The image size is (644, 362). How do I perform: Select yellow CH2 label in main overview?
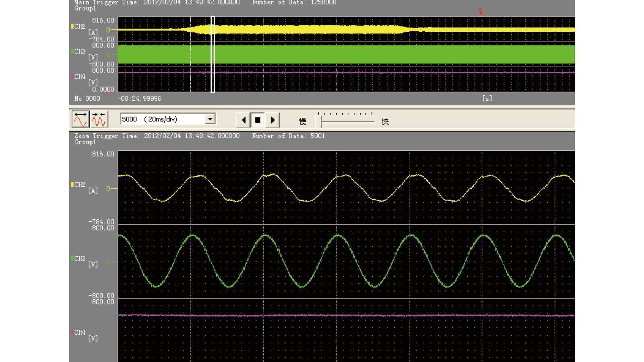(79, 27)
